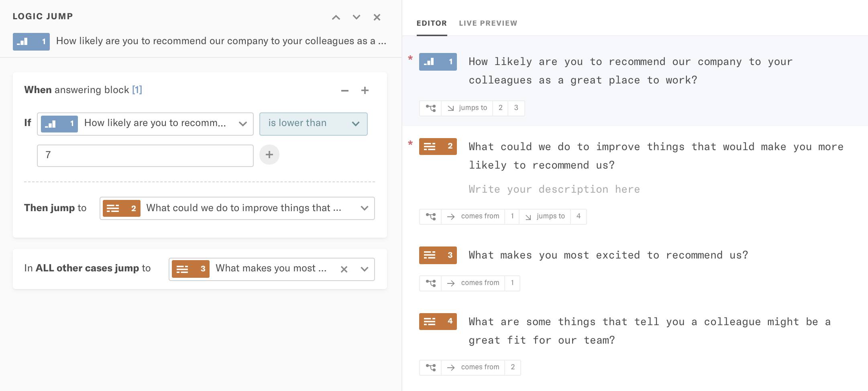Click opinion scale block icon for question 1 in editor
Image resolution: width=868 pixels, height=391 pixels.
pyautogui.click(x=438, y=62)
